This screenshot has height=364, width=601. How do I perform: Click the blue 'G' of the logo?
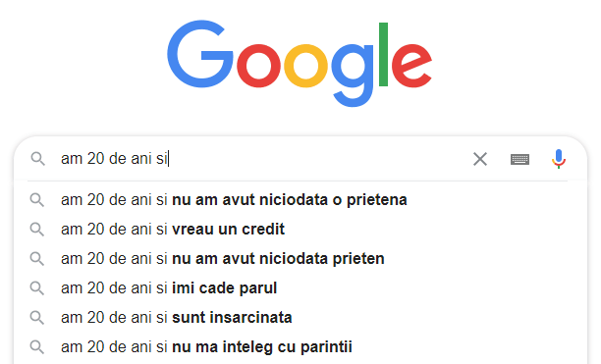click(200, 54)
